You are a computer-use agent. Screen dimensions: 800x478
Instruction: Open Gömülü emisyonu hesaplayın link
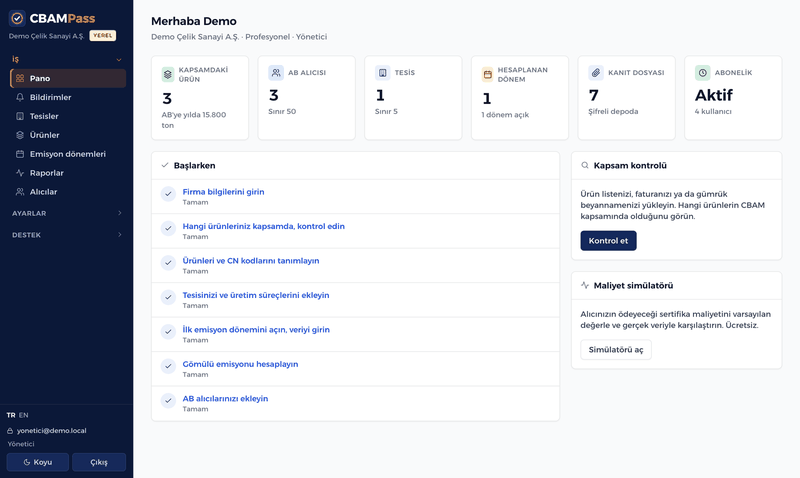coord(240,364)
